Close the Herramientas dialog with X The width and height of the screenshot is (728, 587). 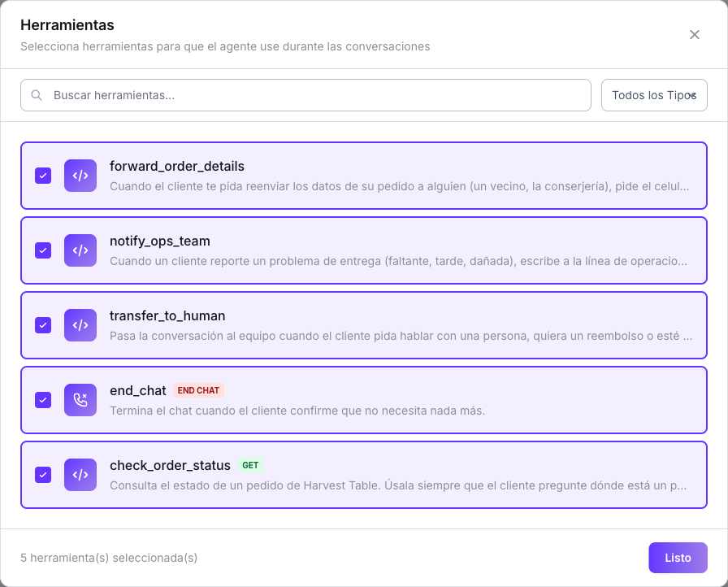[x=694, y=35]
